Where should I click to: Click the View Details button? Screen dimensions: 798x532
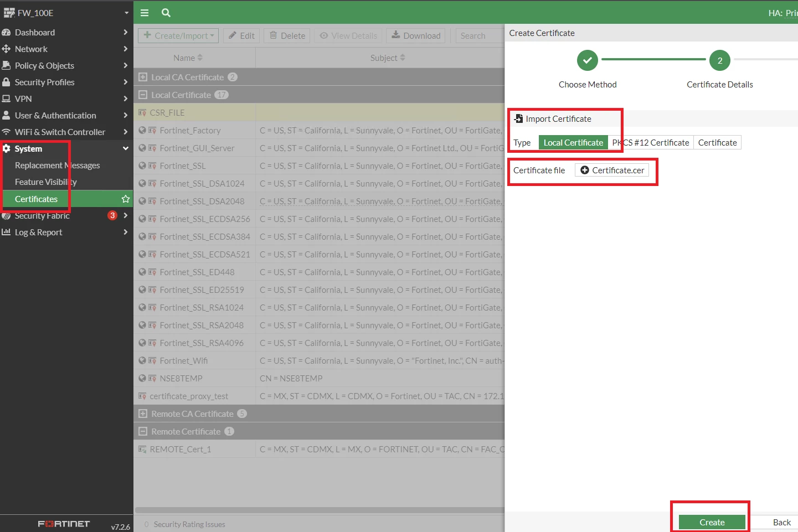coord(349,35)
